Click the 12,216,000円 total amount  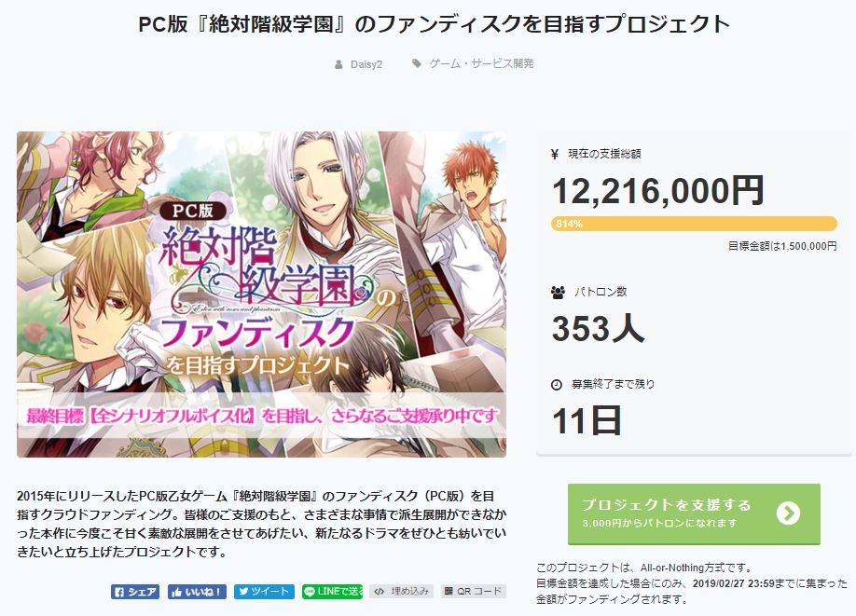pyautogui.click(x=658, y=191)
